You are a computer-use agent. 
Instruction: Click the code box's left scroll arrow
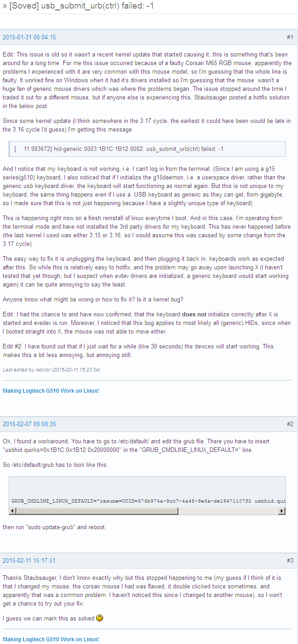[12, 511]
